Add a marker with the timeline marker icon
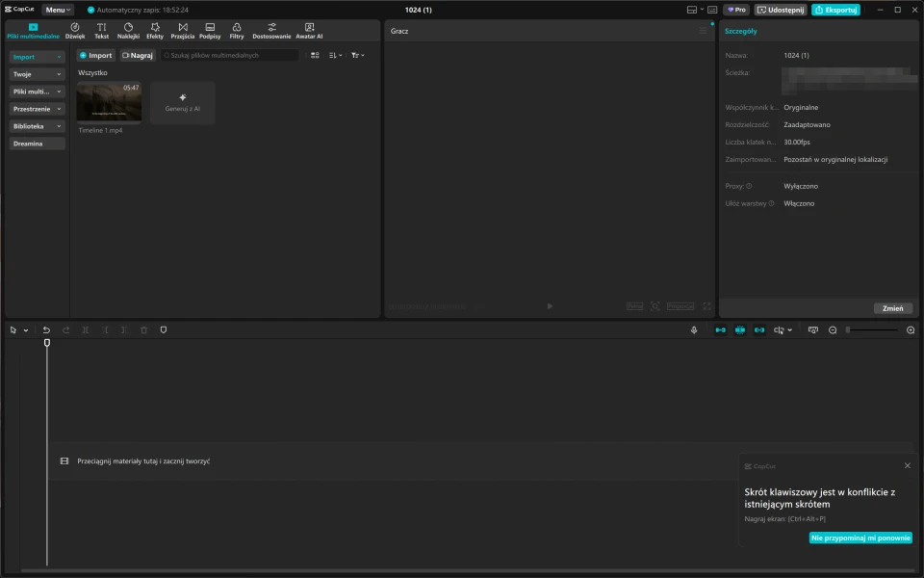 coord(164,330)
